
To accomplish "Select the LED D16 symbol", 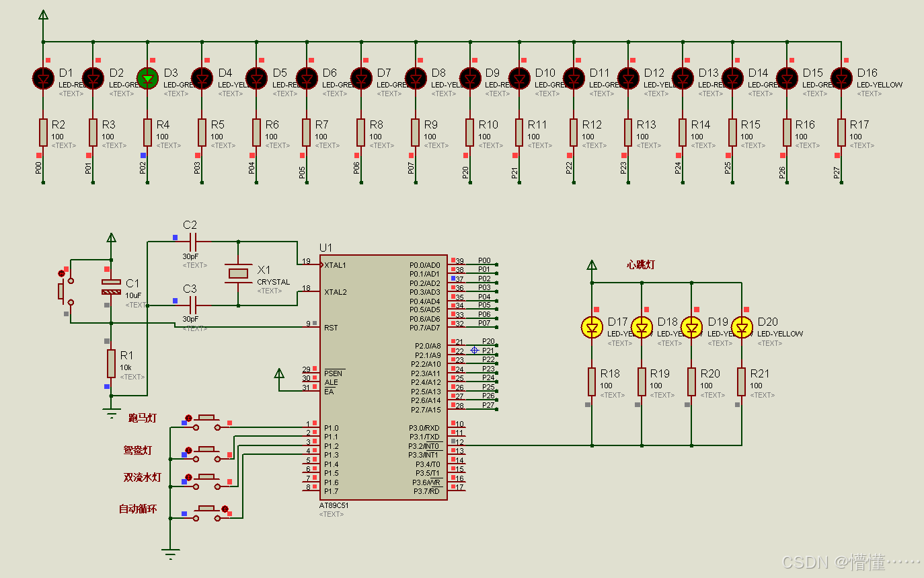I will point(841,78).
